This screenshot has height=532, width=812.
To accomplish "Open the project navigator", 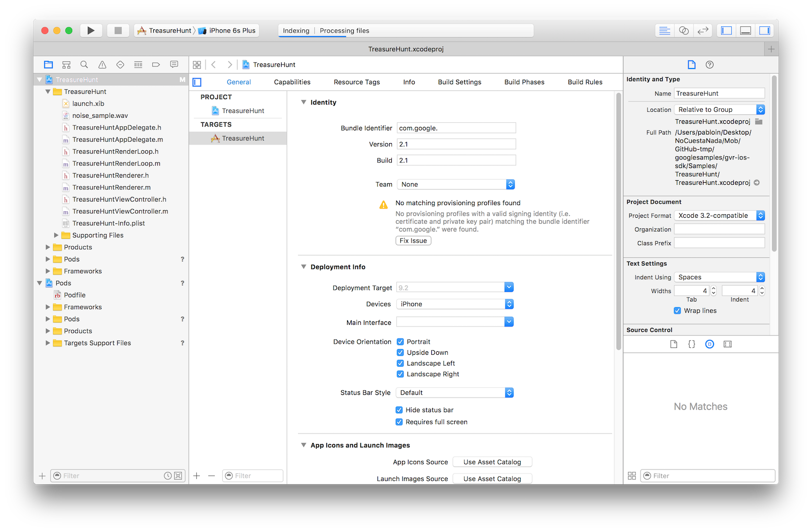I will pos(48,64).
